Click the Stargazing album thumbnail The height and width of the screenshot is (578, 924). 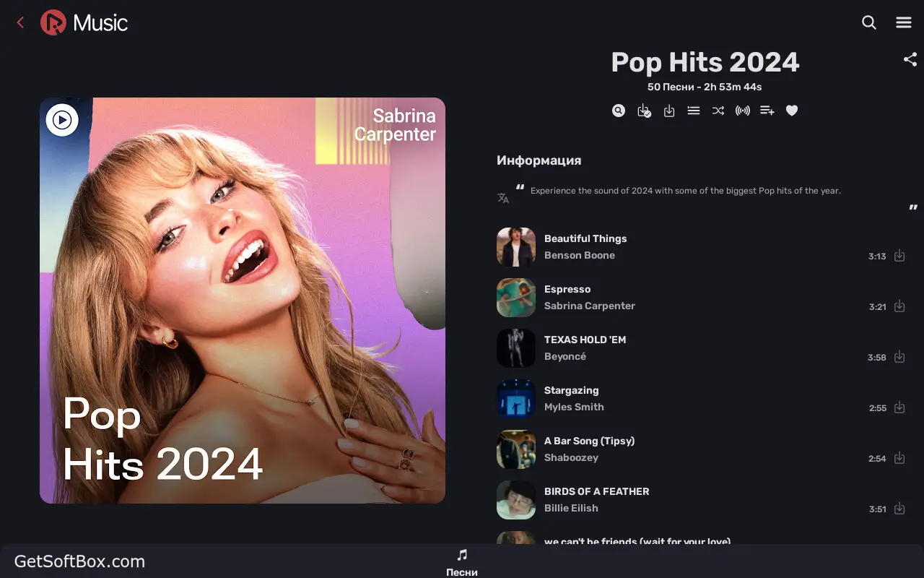click(x=515, y=399)
